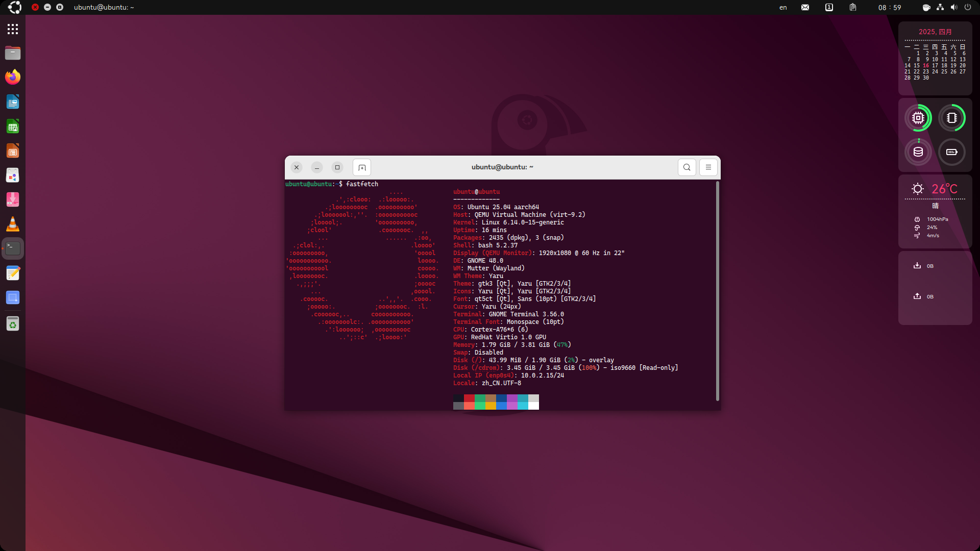Open the mail envelope indicator
The width and height of the screenshot is (980, 551).
tap(805, 7)
